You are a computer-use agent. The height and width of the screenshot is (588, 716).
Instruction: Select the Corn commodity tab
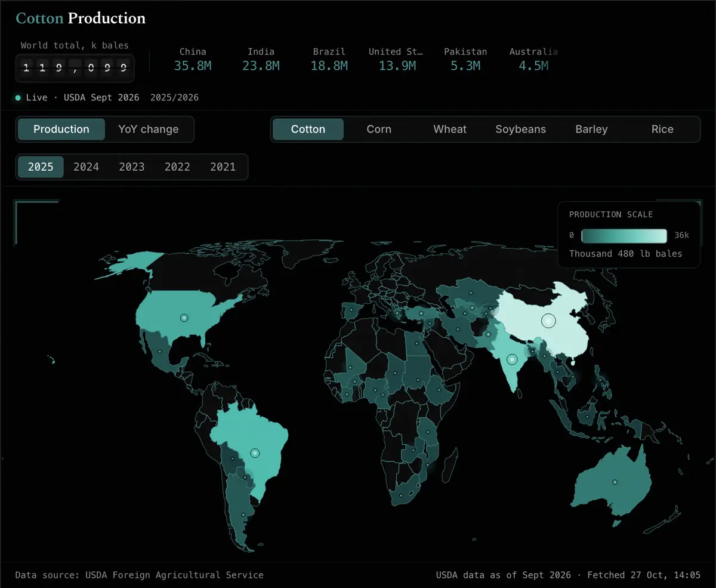(x=379, y=129)
